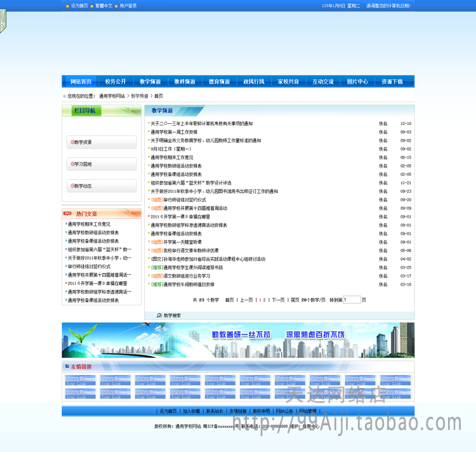476x452 pixels.
Task: Open 网站首页 in the navigation bar
Action: (81, 82)
